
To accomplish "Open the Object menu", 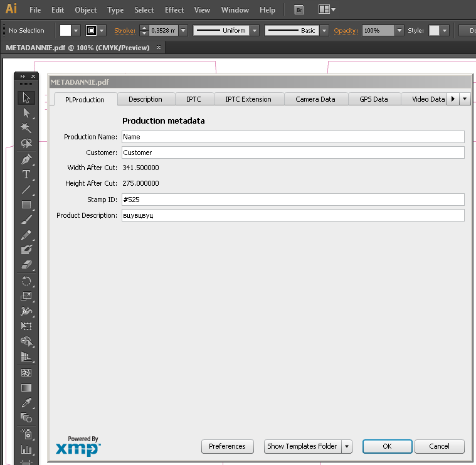I will coord(86,10).
